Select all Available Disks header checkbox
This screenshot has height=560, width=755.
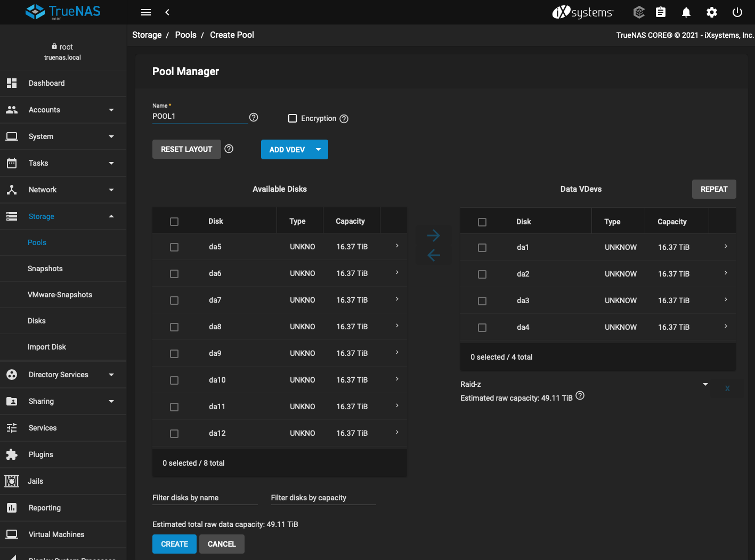point(174,222)
